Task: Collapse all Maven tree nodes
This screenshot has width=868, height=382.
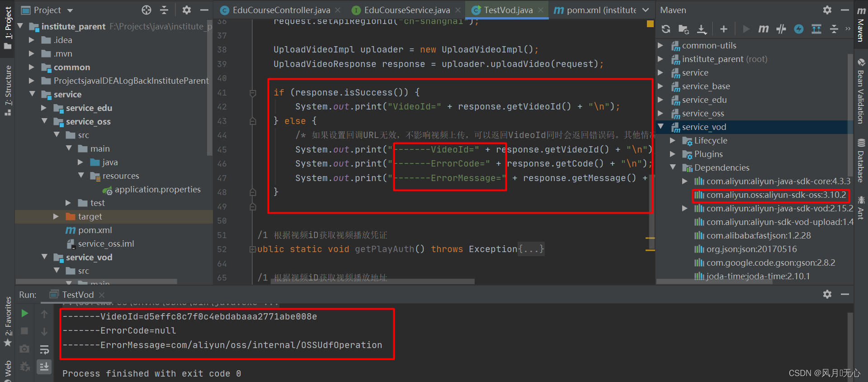Action: 834,29
